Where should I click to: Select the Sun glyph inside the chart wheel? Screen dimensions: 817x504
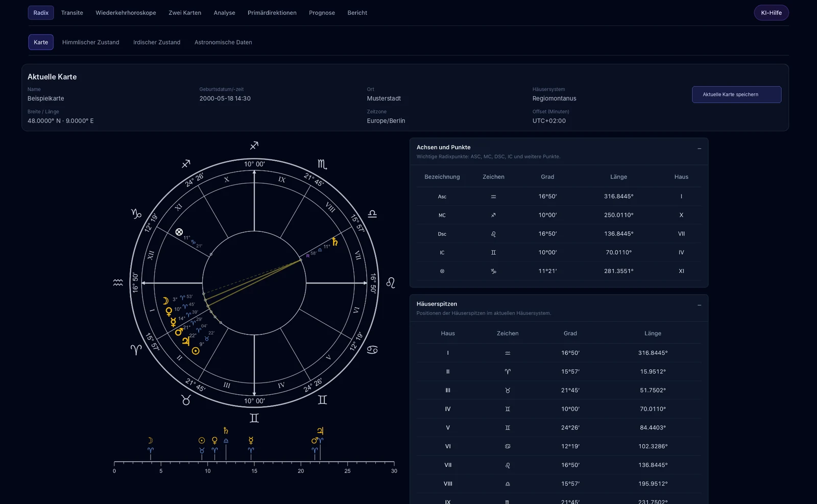coord(196,351)
